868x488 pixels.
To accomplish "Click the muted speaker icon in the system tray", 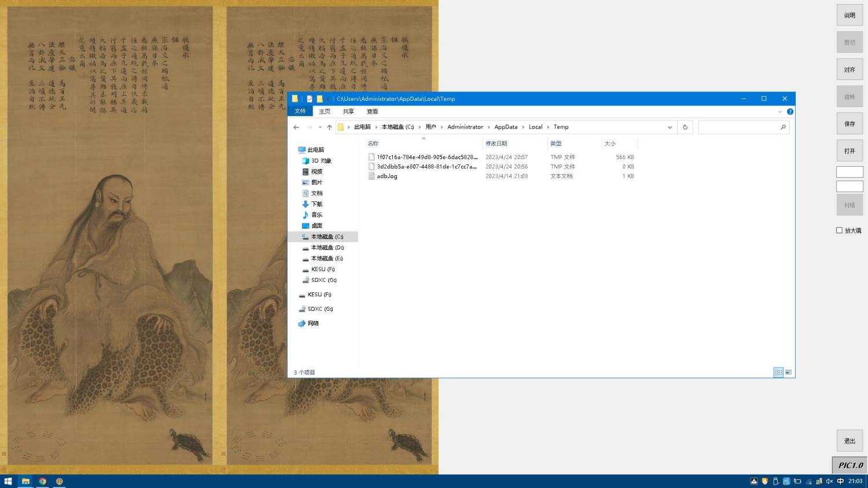I will [829, 481].
